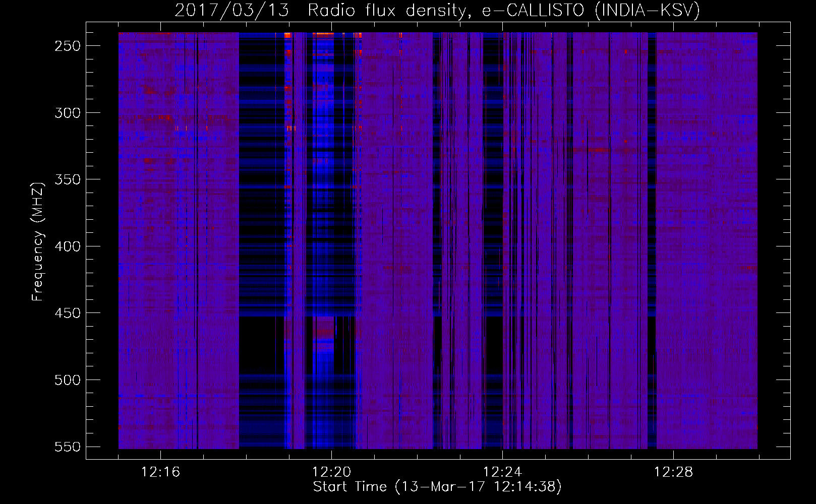
Task: Click the 12:28 time tick label
Action: click(673, 472)
